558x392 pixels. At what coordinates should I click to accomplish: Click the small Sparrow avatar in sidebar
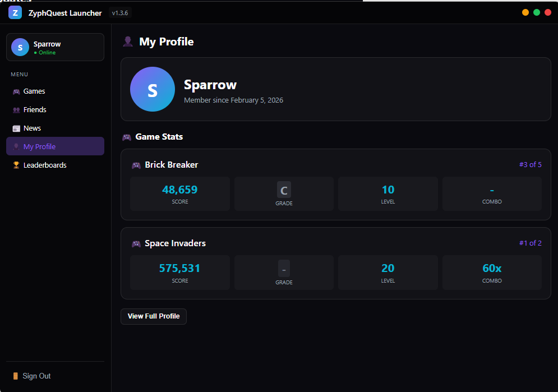tap(20, 48)
